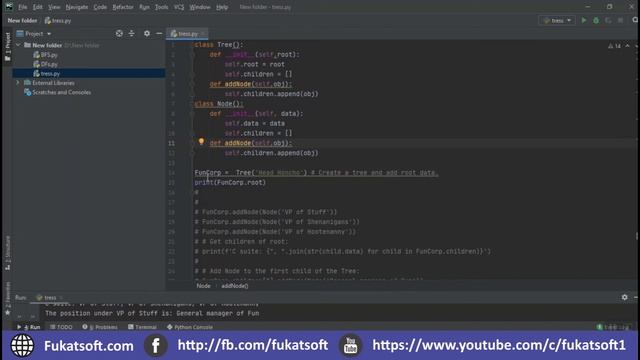
Task: Open the Navigate menu
Action: (x=77, y=7)
